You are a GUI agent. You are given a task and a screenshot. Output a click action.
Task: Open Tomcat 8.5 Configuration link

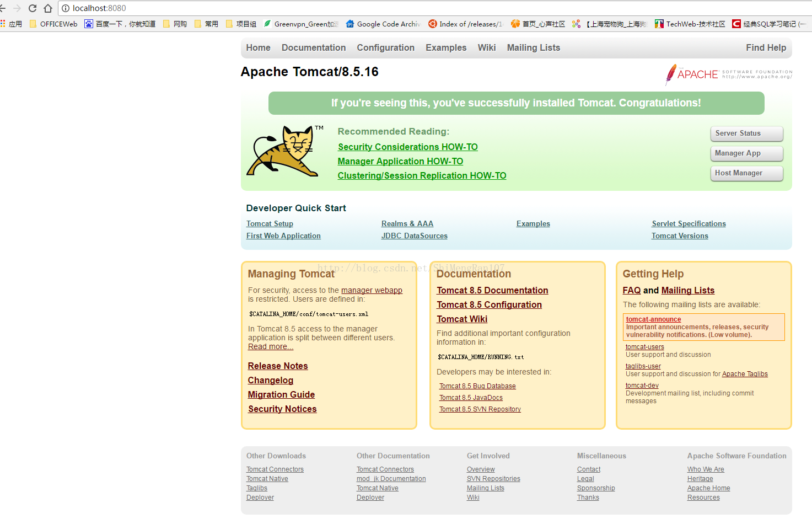(489, 304)
